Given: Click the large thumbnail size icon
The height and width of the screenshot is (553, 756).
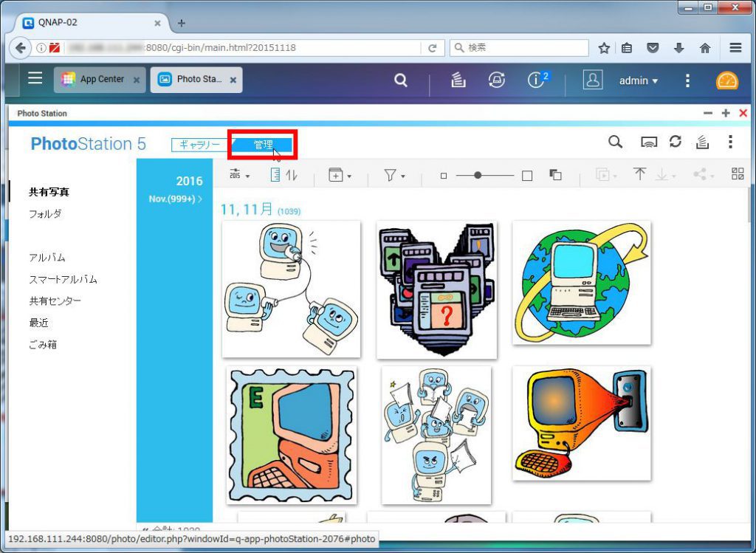Looking at the screenshot, I should (527, 176).
